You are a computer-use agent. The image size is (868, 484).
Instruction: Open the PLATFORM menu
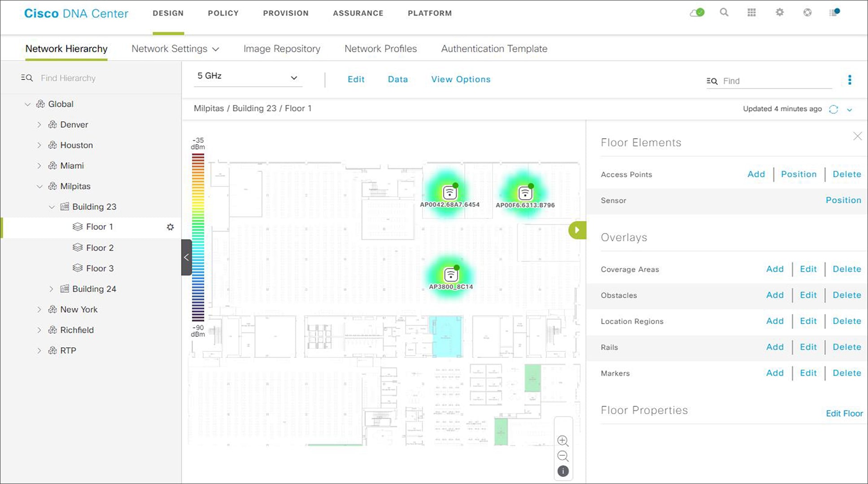tap(430, 13)
